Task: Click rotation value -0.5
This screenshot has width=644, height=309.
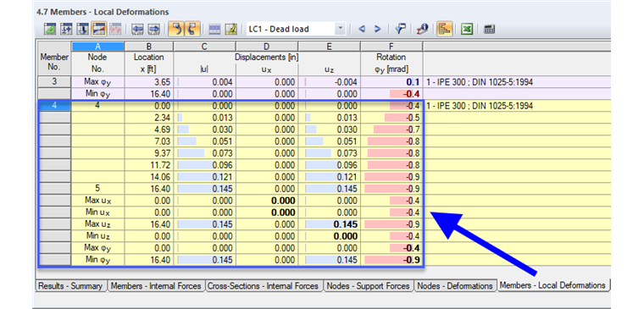Action: coord(391,118)
